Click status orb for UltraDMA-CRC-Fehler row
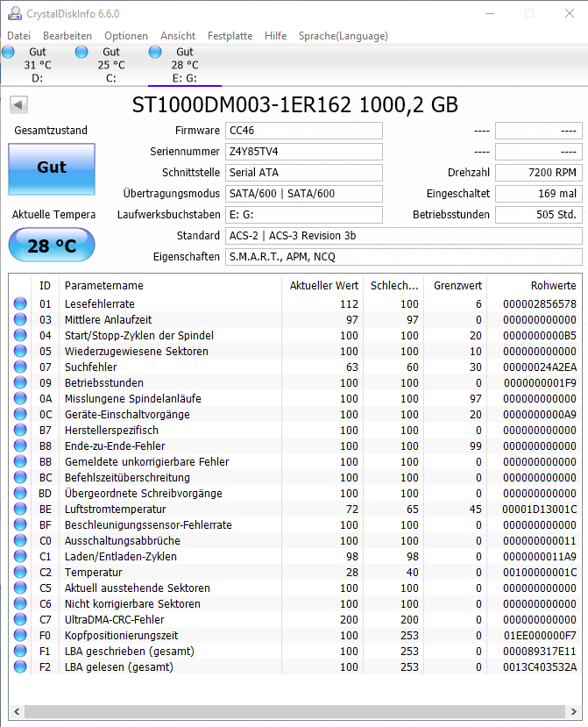 coord(20,619)
